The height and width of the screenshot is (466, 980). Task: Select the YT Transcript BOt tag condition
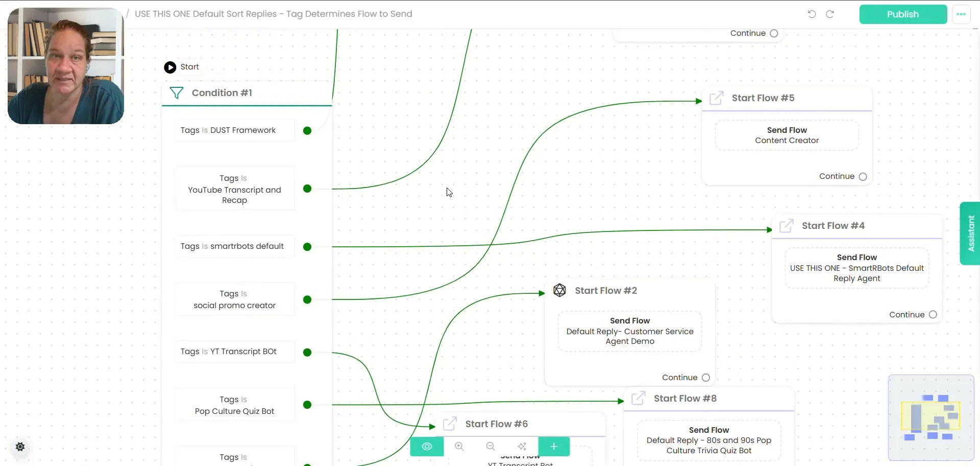coord(234,352)
